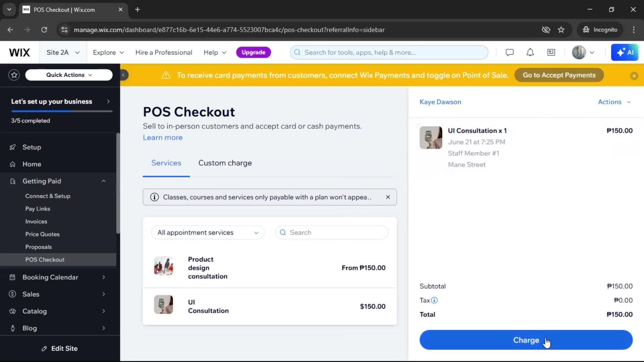Screen dimensions: 644x362
Task: Expand the Sales section
Action: (104, 294)
